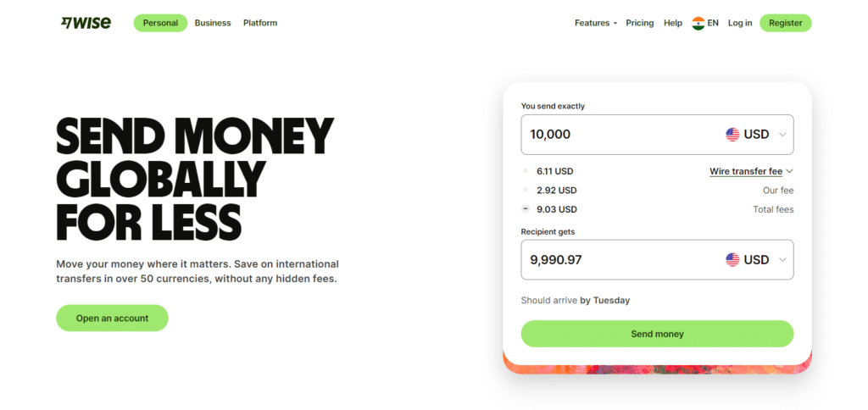This screenshot has height=410, width=868.
Task: Open the Help link
Action: click(673, 23)
